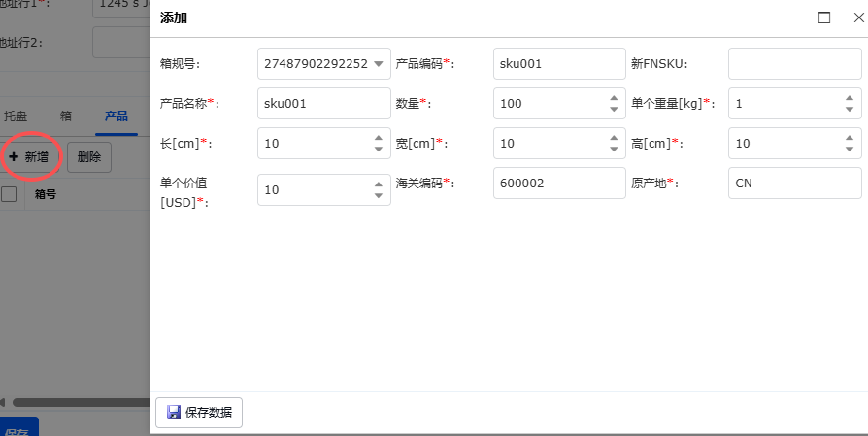Image resolution: width=868 pixels, height=436 pixels.
Task: Increase 单个价值 USD with up arrow
Action: pyautogui.click(x=379, y=184)
